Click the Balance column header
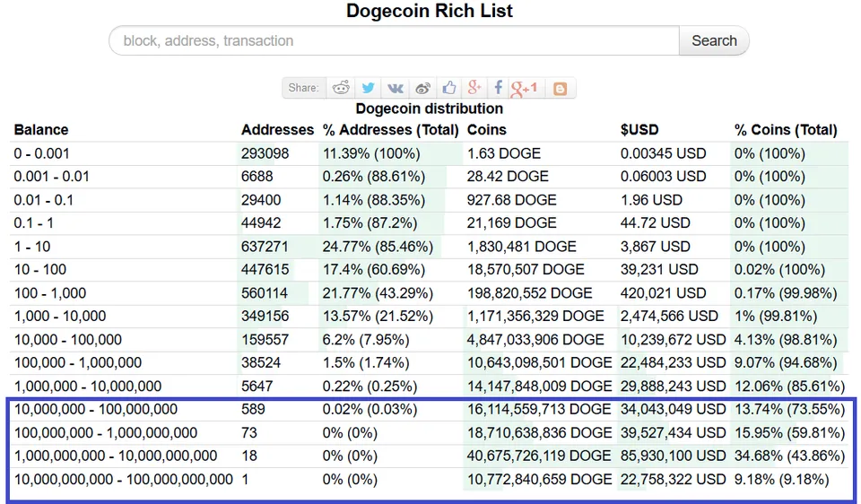The width and height of the screenshot is (861, 504). [x=41, y=130]
